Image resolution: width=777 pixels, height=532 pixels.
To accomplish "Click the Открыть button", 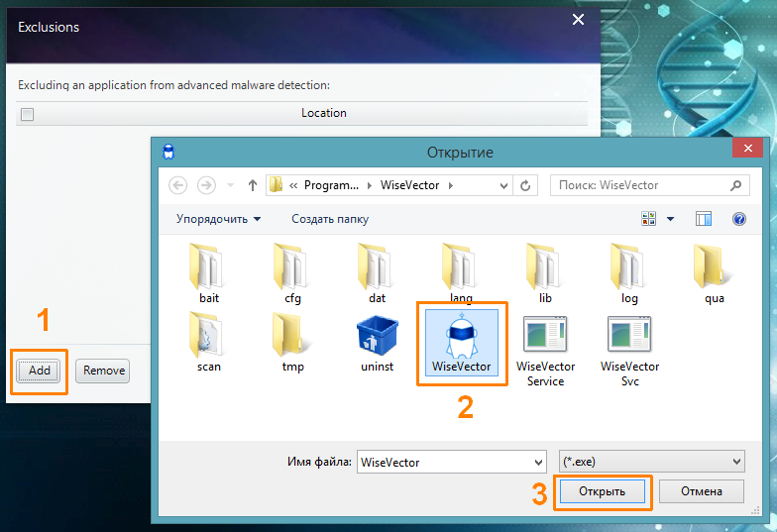I will coord(603,491).
